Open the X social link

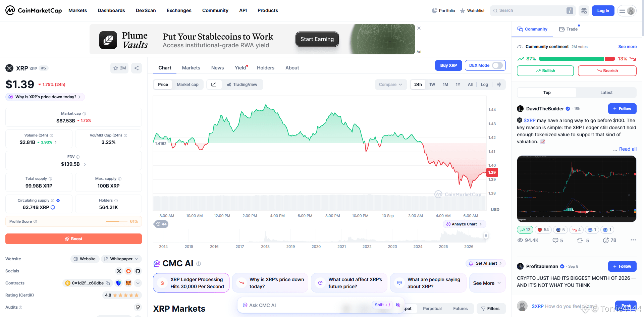point(119,271)
